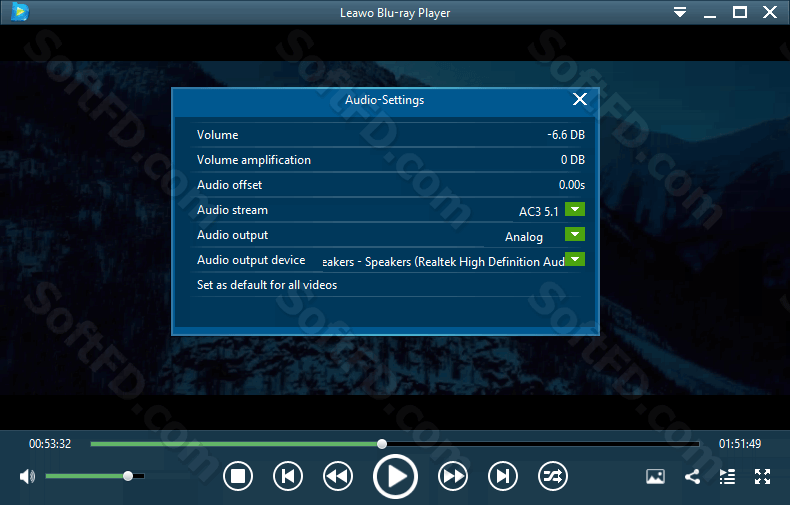
Task: Skip to the previous chapter
Action: click(x=288, y=476)
